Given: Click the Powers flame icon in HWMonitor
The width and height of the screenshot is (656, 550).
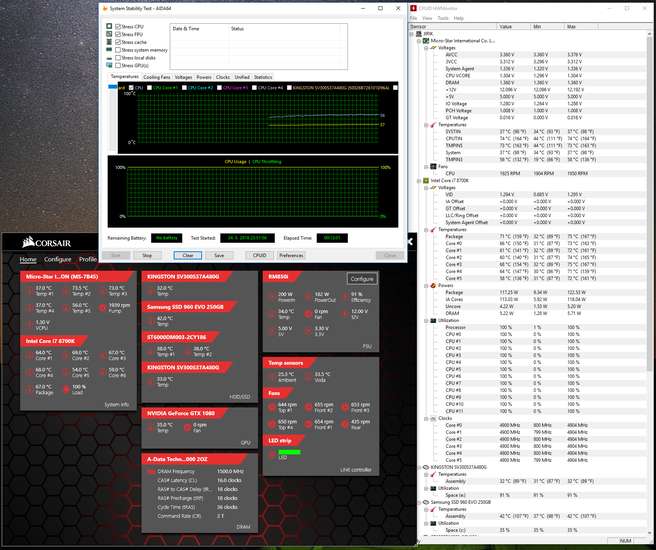Looking at the screenshot, I should click(x=433, y=285).
